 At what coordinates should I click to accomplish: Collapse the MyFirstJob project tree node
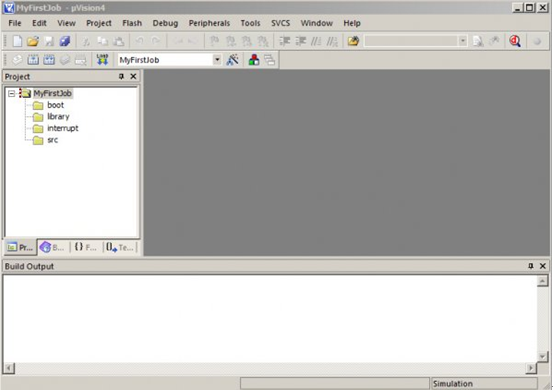point(12,93)
